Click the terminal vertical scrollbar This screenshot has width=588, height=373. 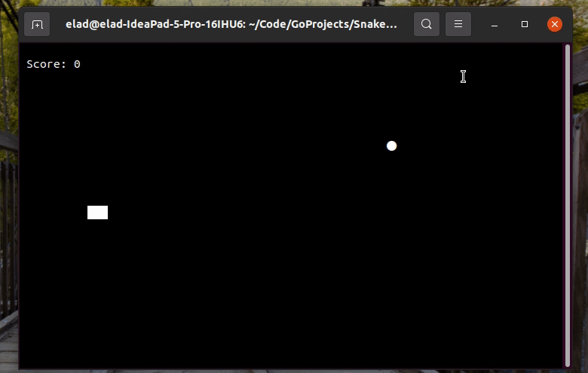(568, 206)
